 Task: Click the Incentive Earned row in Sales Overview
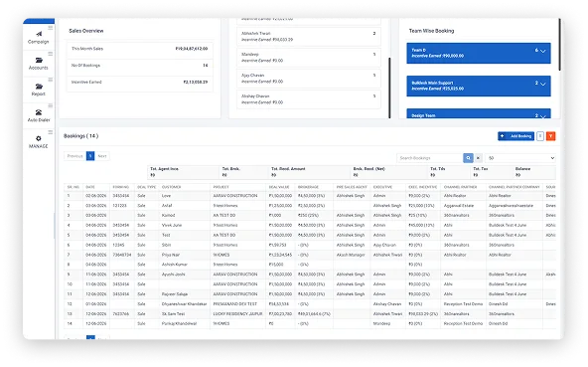click(x=140, y=83)
